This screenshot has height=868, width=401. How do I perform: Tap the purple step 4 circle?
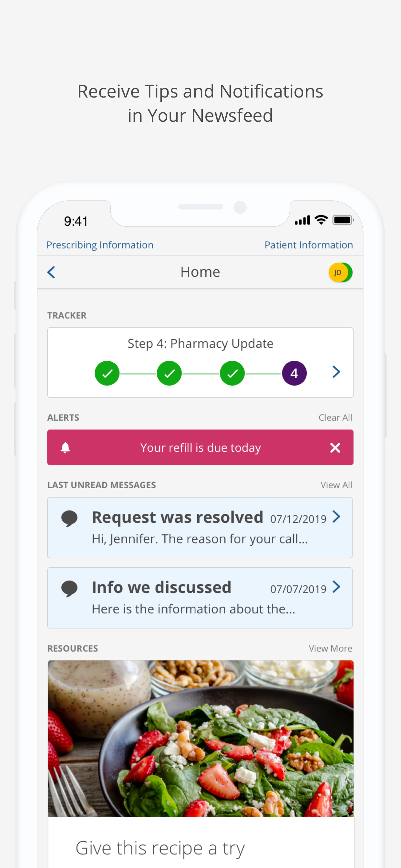coord(294,373)
